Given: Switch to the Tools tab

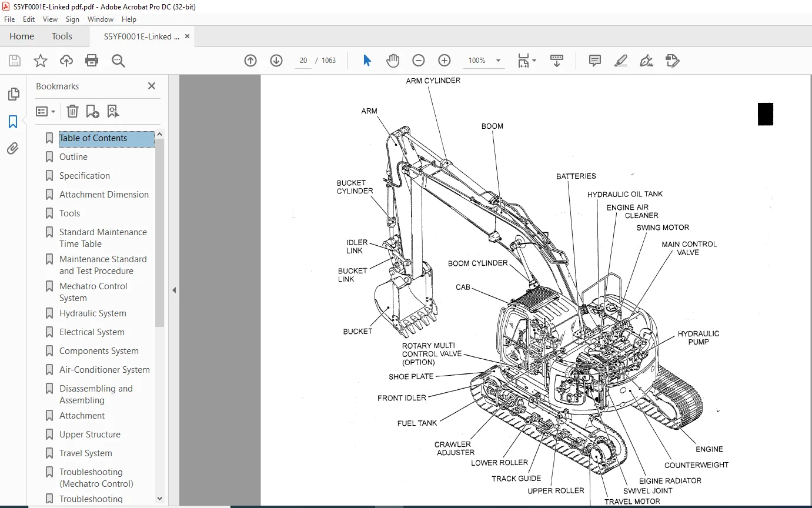Looking at the screenshot, I should (x=62, y=36).
